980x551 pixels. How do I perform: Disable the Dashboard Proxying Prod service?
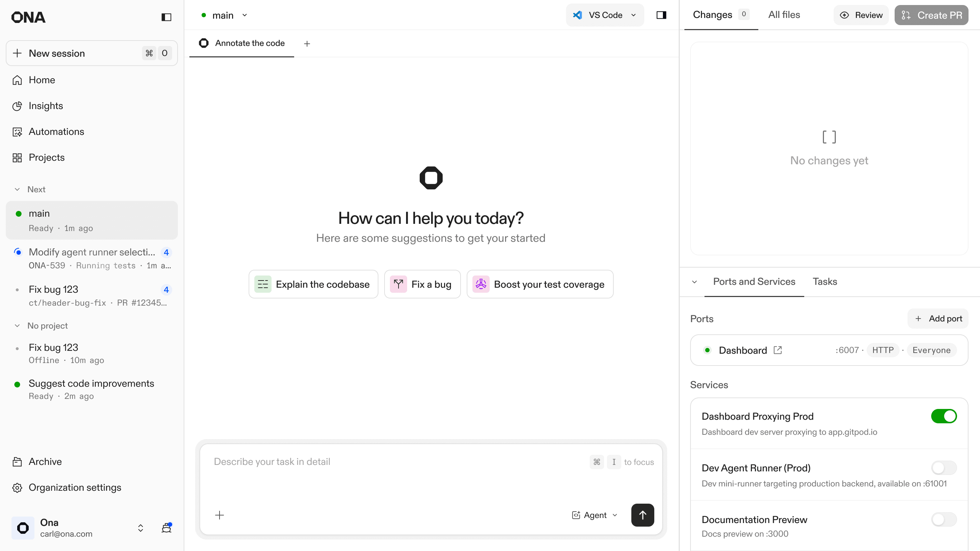(944, 416)
